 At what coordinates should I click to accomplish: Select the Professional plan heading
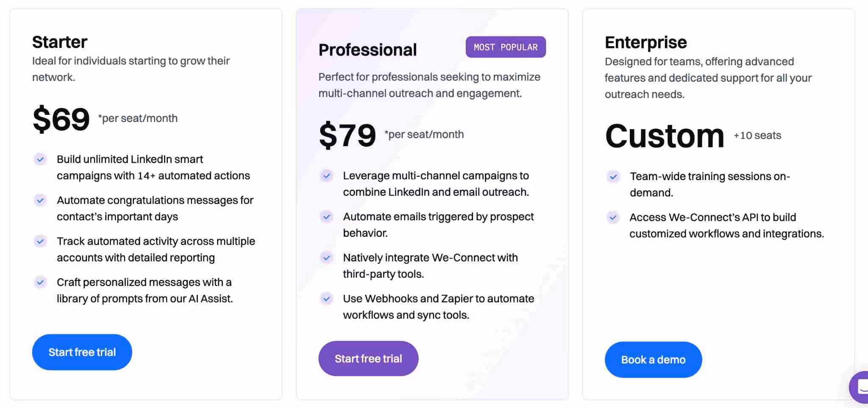367,49
